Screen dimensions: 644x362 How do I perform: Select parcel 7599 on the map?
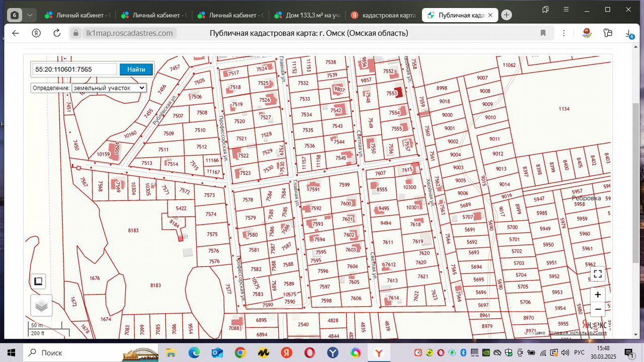click(x=344, y=185)
